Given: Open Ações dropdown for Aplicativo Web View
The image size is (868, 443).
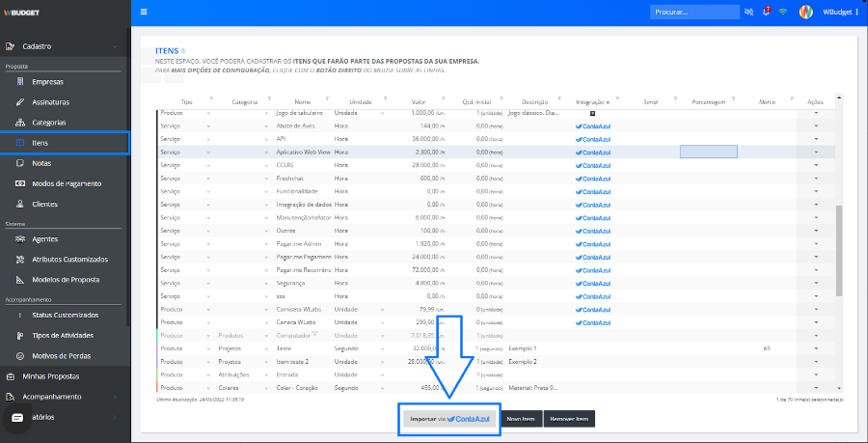Looking at the screenshot, I should click(x=816, y=152).
